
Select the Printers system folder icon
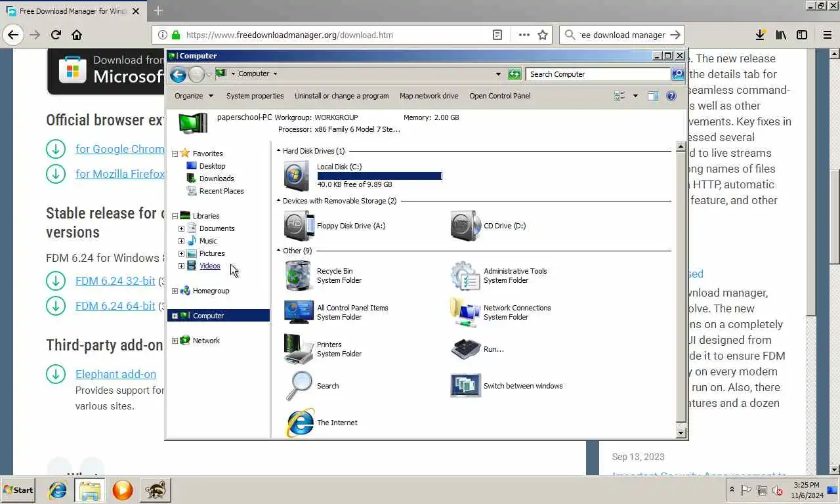pyautogui.click(x=299, y=348)
